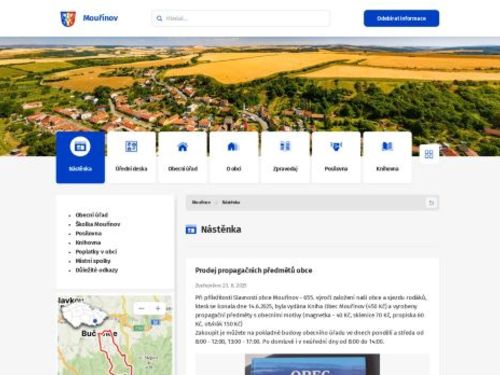Image resolution: width=500 pixels, height=375 pixels.
Task: Open Obecní úřad sidebar link
Action: (x=92, y=215)
